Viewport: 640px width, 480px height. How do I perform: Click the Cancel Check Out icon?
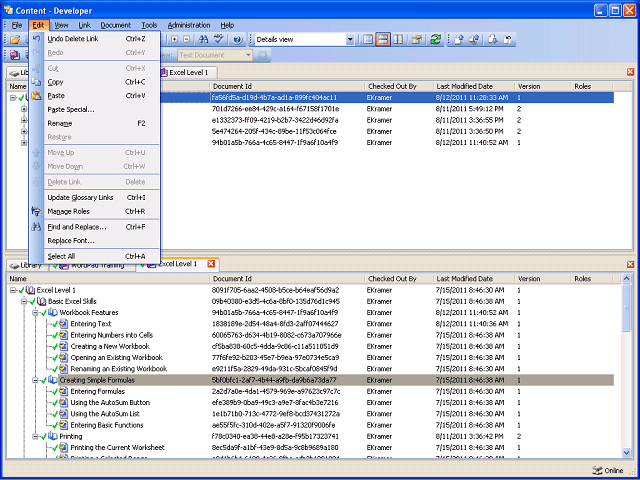[x=507, y=40]
